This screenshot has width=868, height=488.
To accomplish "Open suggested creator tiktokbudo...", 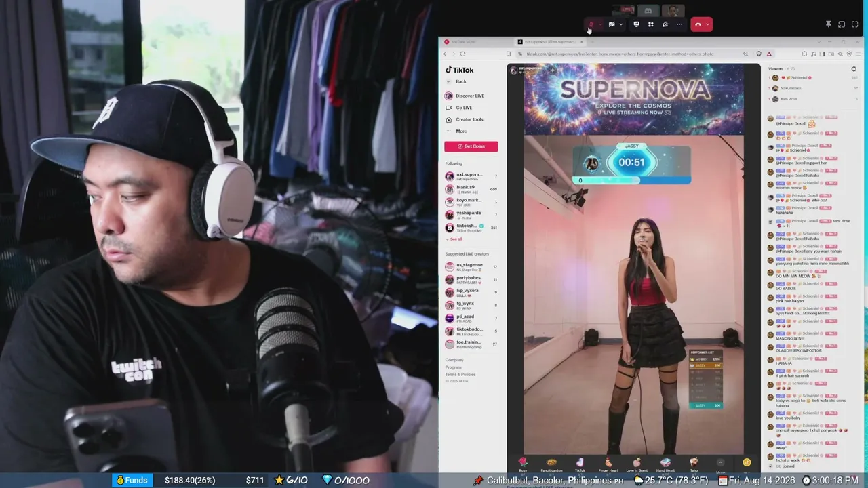I will pyautogui.click(x=471, y=331).
